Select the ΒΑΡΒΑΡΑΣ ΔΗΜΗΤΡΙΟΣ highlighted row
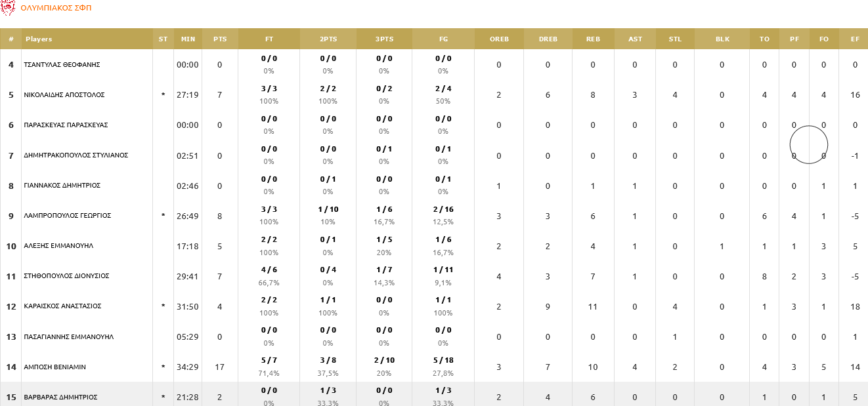The image size is (868, 406). click(60, 397)
